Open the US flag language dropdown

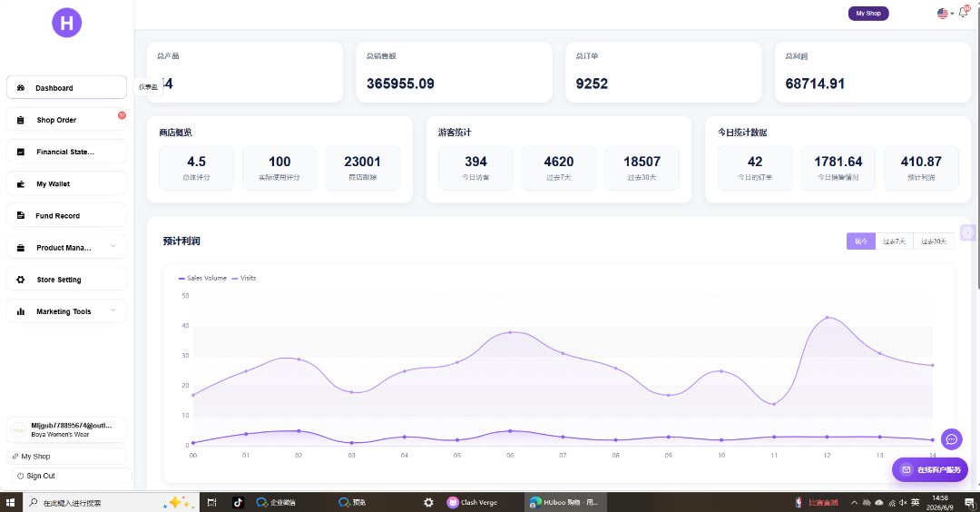click(x=945, y=13)
